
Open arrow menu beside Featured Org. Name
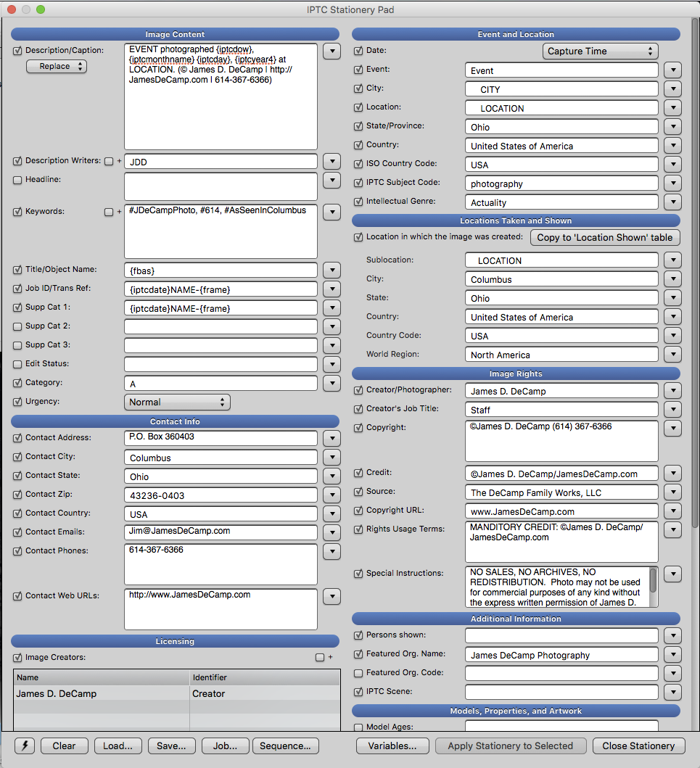click(x=673, y=654)
